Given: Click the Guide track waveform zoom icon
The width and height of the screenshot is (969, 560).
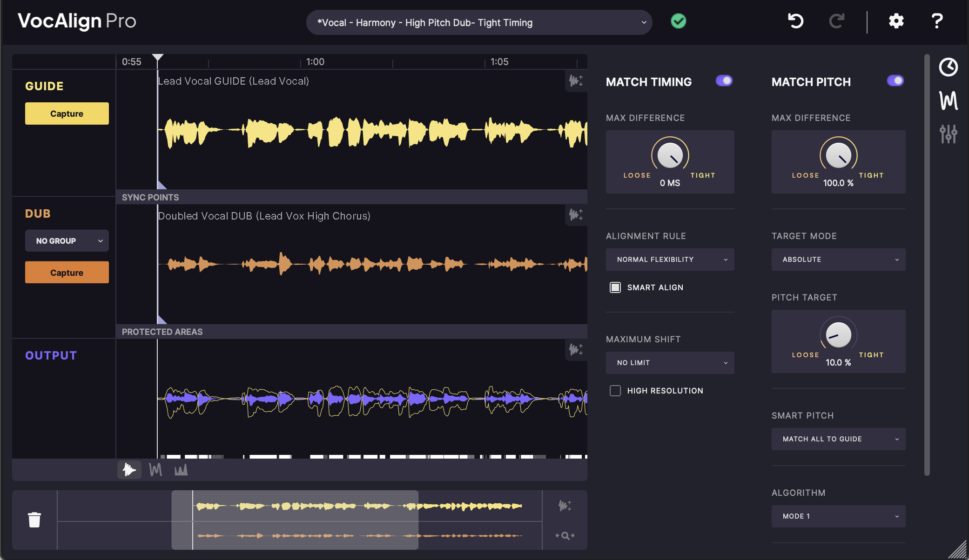Looking at the screenshot, I should pos(576,81).
